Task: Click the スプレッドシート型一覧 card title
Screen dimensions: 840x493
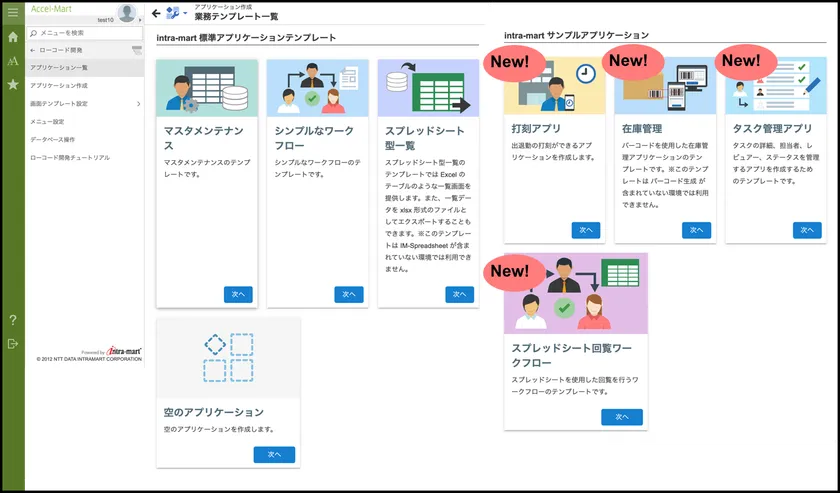Action: 425,138
